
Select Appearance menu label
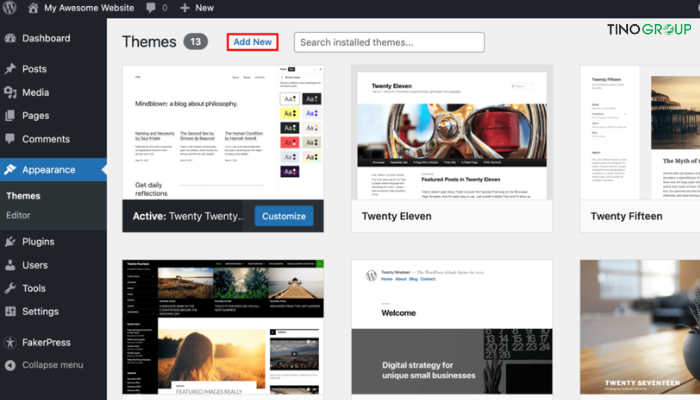pyautogui.click(x=49, y=170)
